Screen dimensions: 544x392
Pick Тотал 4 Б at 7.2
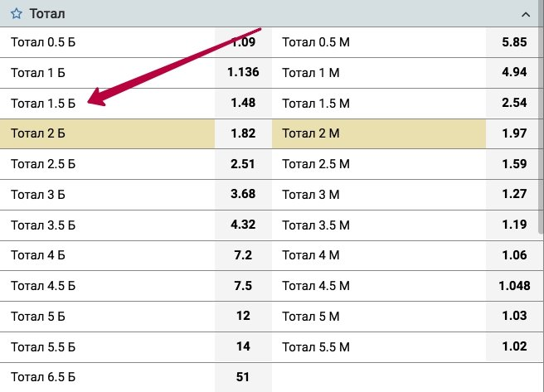point(243,255)
